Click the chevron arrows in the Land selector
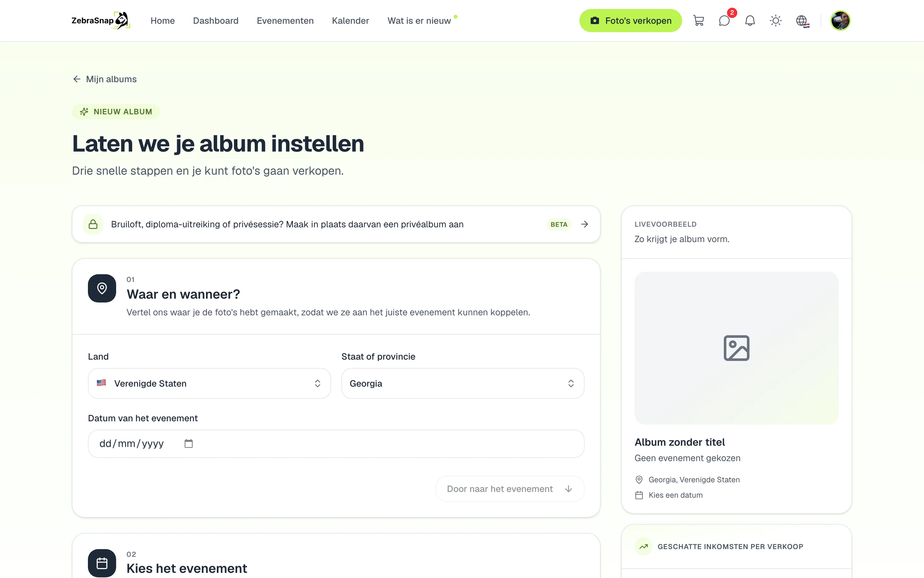 coord(317,383)
